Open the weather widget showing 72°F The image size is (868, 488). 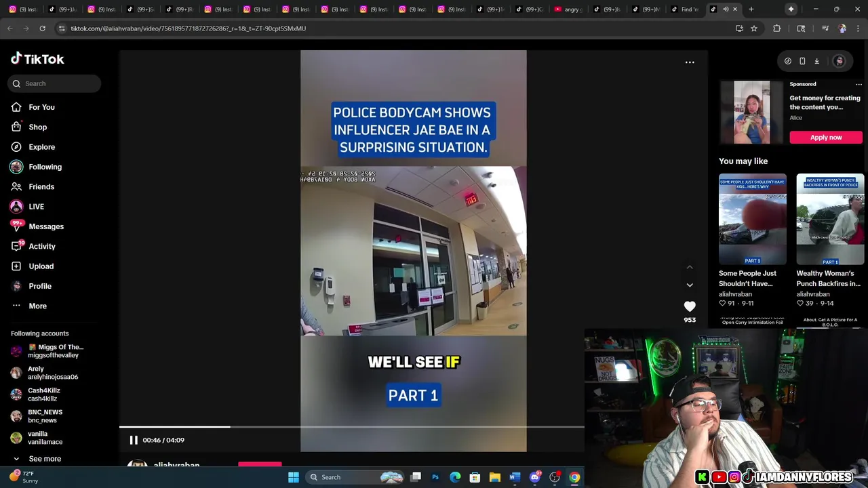click(23, 477)
